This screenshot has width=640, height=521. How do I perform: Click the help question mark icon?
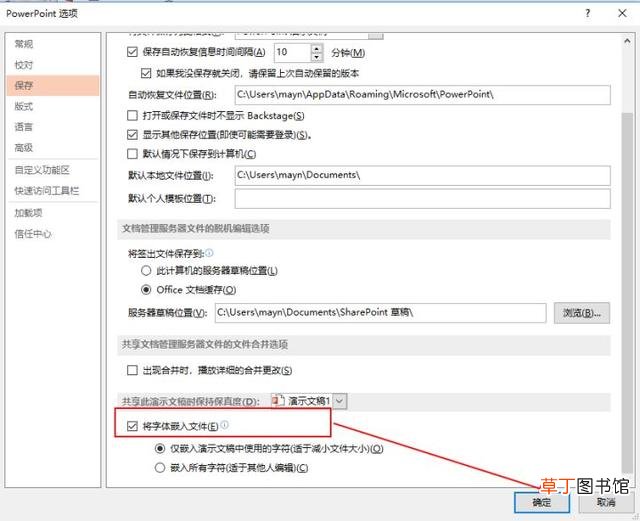(x=587, y=13)
